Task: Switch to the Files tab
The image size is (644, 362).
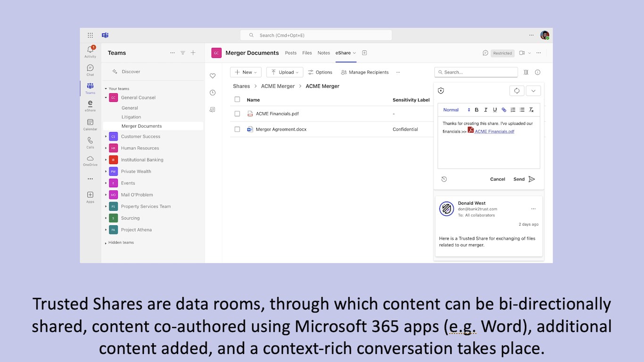Action: [307, 53]
